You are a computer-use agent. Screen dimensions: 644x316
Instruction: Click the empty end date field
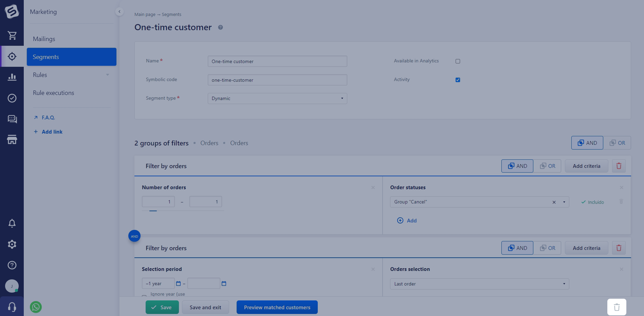point(204,283)
